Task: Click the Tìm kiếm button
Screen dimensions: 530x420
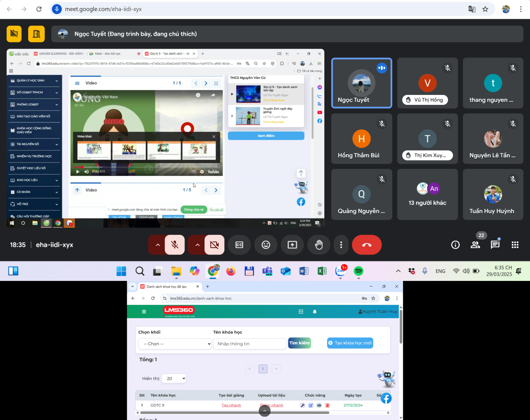Action: pyautogui.click(x=299, y=343)
